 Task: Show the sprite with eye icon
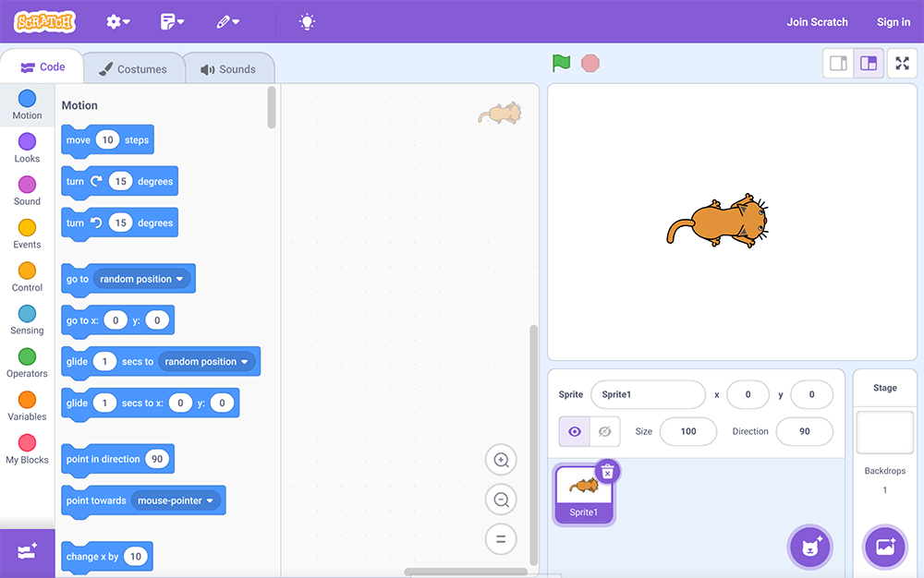575,431
